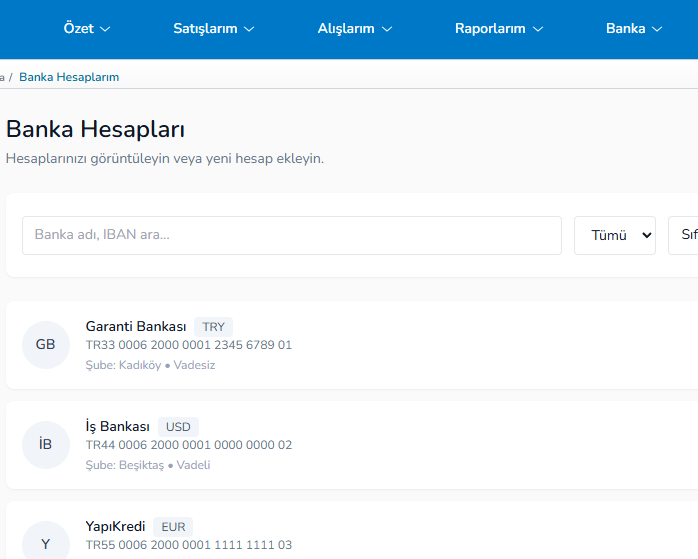This screenshot has width=698, height=559.
Task: Open the Banka menu
Action: click(x=634, y=28)
